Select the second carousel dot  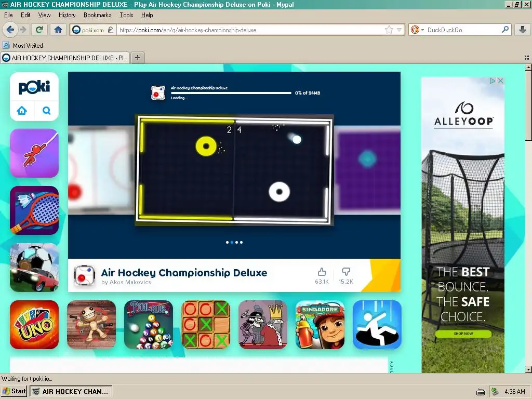[232, 242]
